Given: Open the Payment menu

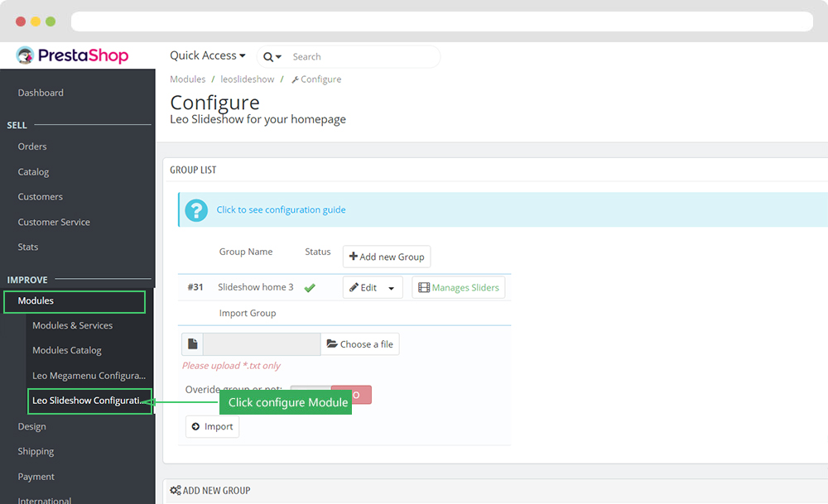Looking at the screenshot, I should 36,477.
